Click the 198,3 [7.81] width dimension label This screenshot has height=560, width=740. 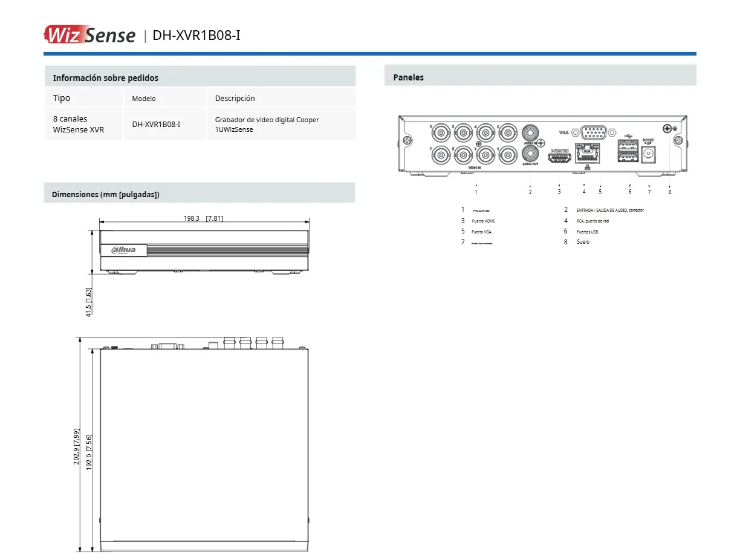point(203,218)
